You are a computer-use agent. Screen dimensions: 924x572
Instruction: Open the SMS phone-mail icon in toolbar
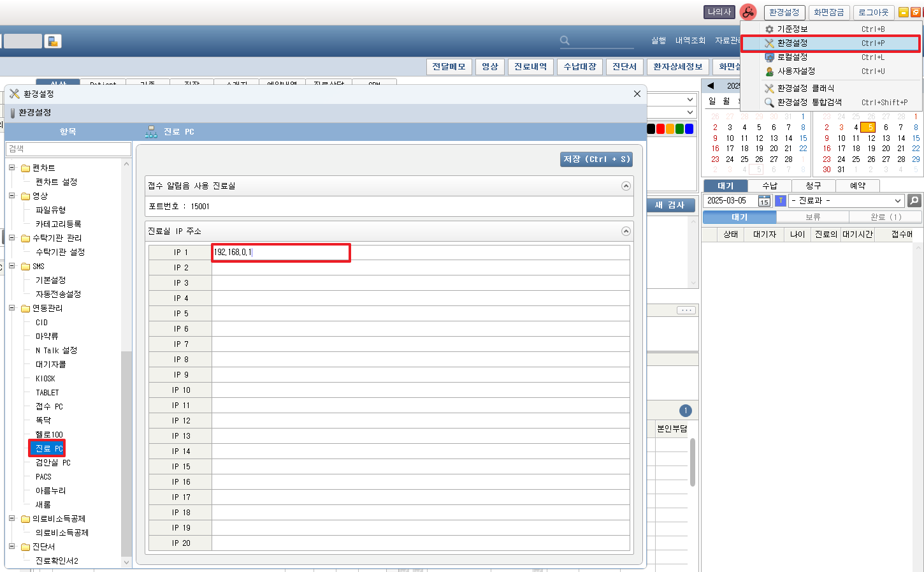point(53,41)
